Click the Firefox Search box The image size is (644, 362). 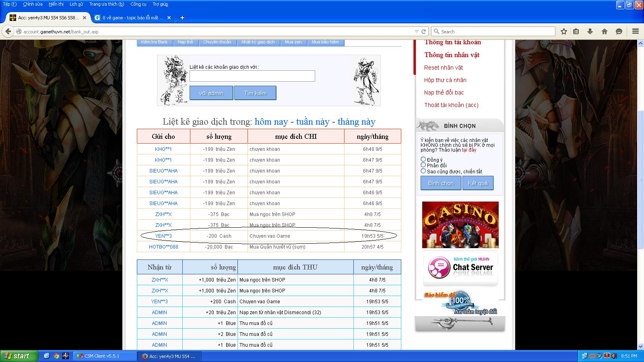click(x=493, y=31)
